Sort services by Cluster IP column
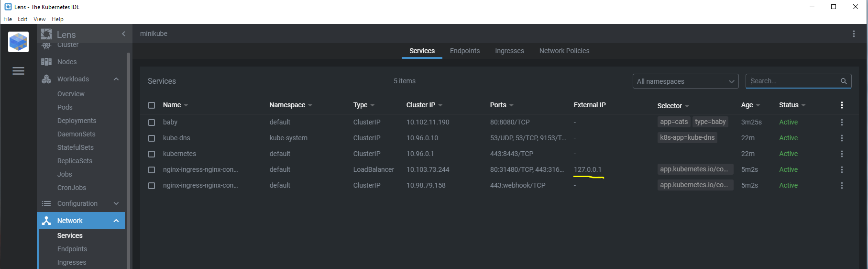 click(x=424, y=105)
